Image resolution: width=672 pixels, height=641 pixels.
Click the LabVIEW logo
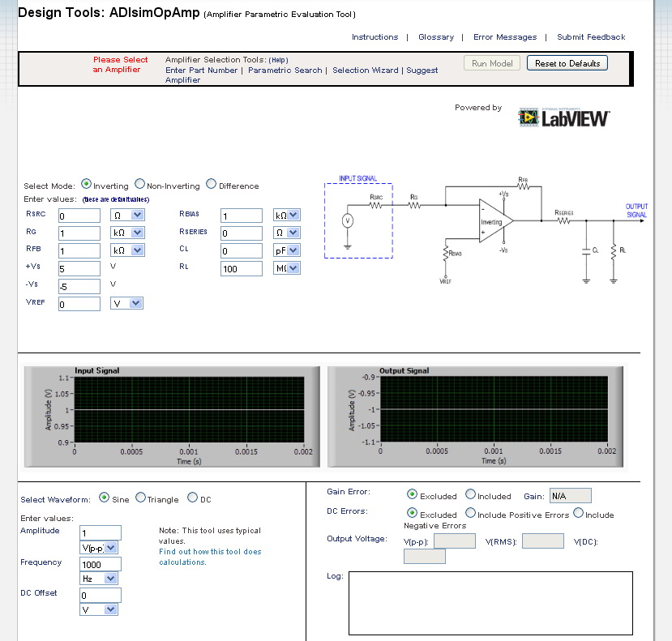[563, 118]
